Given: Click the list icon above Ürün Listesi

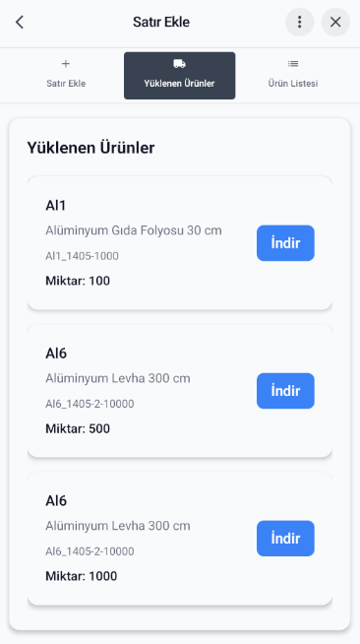Looking at the screenshot, I should coord(293,64).
